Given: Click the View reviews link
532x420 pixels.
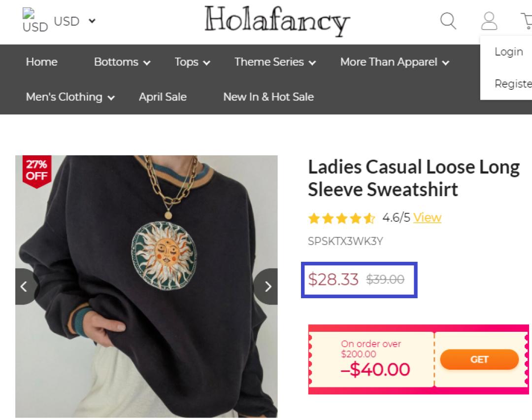Looking at the screenshot, I should point(427,218).
